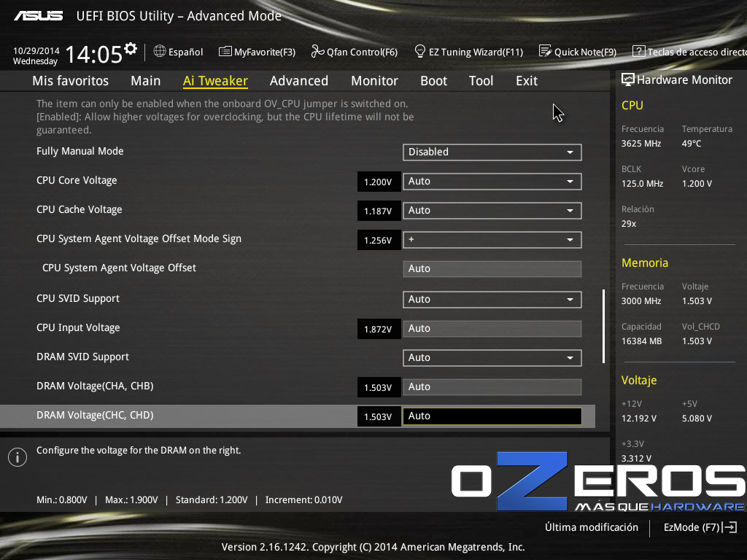Click the Hardware Monitor screen icon
Viewport: 747px width, 560px height.
628,79
